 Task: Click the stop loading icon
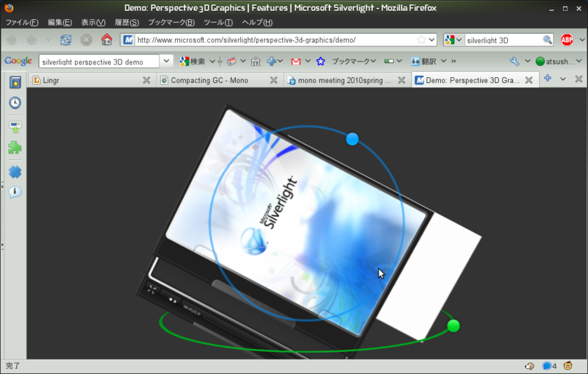click(x=86, y=40)
